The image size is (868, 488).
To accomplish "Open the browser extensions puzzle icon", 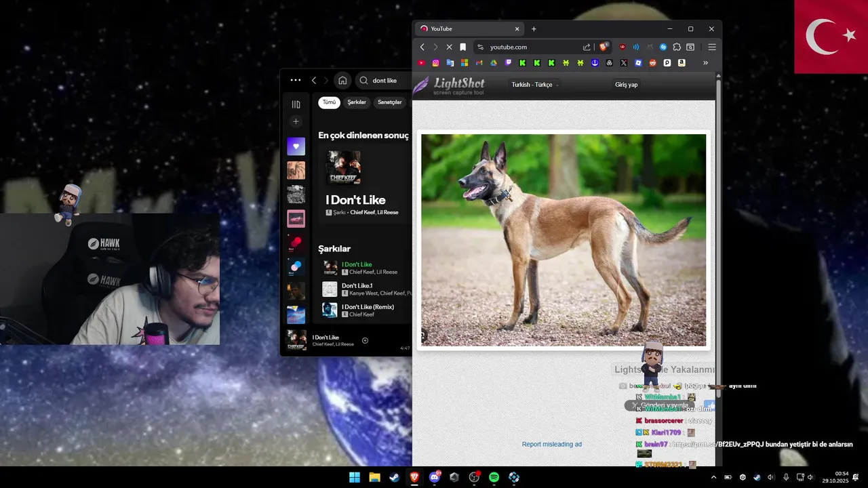I will click(676, 47).
